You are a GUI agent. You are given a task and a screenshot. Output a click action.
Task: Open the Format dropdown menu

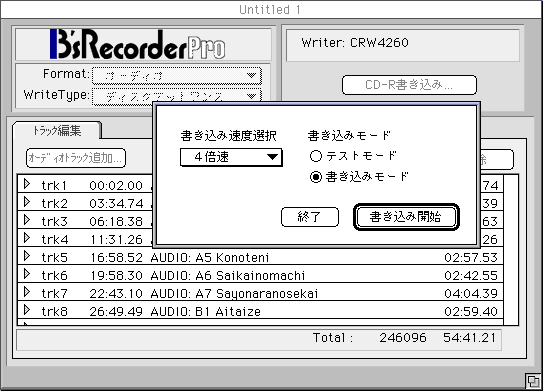pyautogui.click(x=177, y=76)
